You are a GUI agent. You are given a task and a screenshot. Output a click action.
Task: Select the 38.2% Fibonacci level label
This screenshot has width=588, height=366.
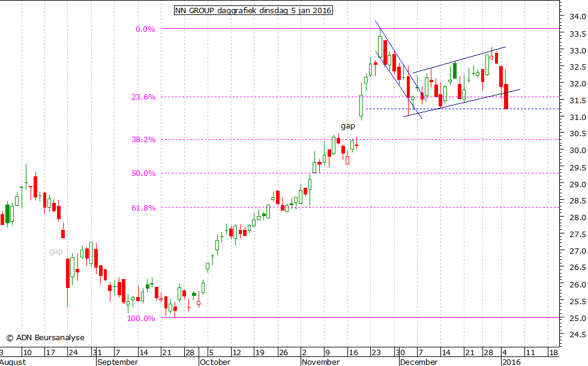pyautogui.click(x=143, y=139)
